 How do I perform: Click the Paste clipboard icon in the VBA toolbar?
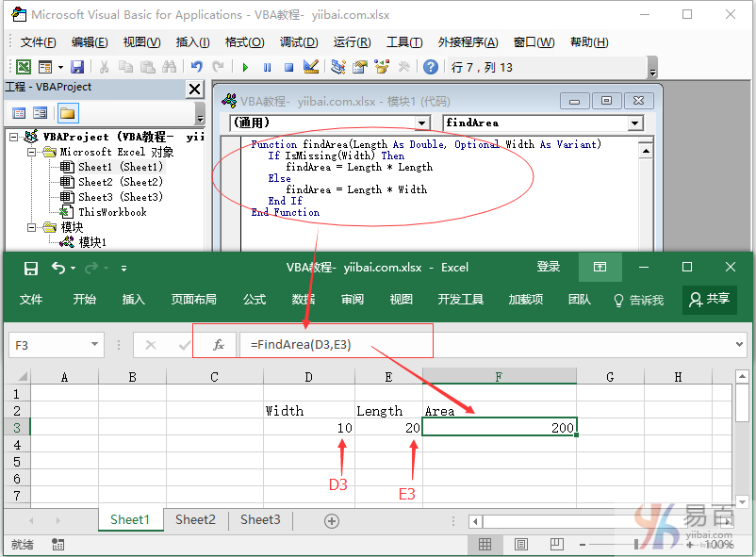click(148, 67)
